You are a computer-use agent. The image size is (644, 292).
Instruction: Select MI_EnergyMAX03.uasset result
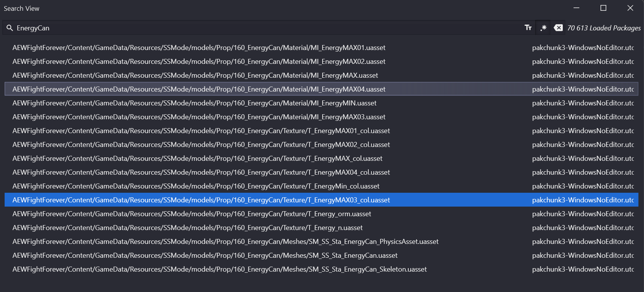pyautogui.click(x=321, y=117)
